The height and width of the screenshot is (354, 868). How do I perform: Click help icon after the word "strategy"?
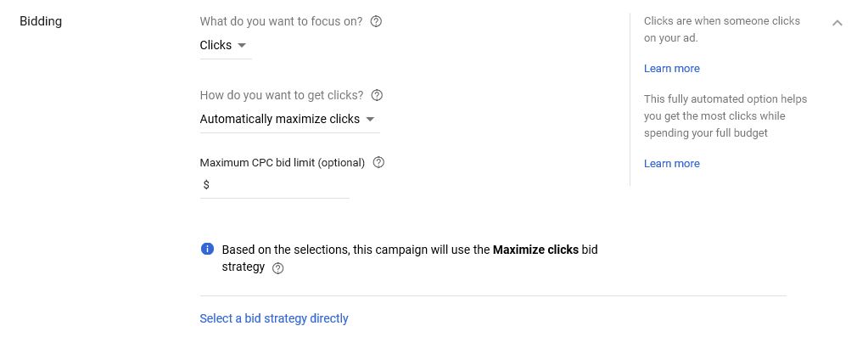[x=278, y=268]
